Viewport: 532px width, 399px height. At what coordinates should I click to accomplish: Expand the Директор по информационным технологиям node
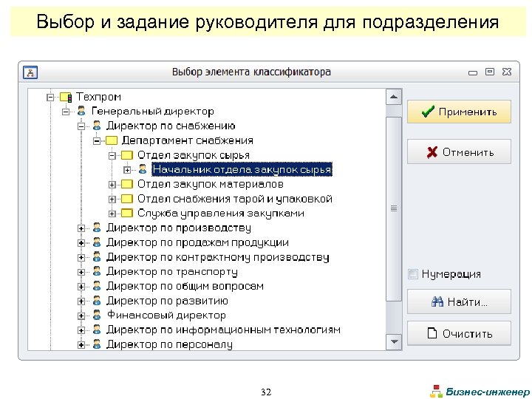[81, 330]
